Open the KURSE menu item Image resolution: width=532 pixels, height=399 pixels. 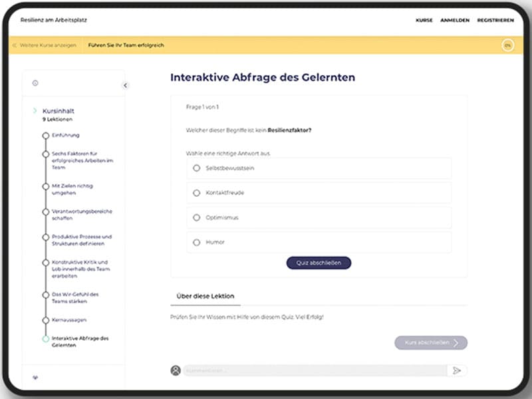click(424, 20)
